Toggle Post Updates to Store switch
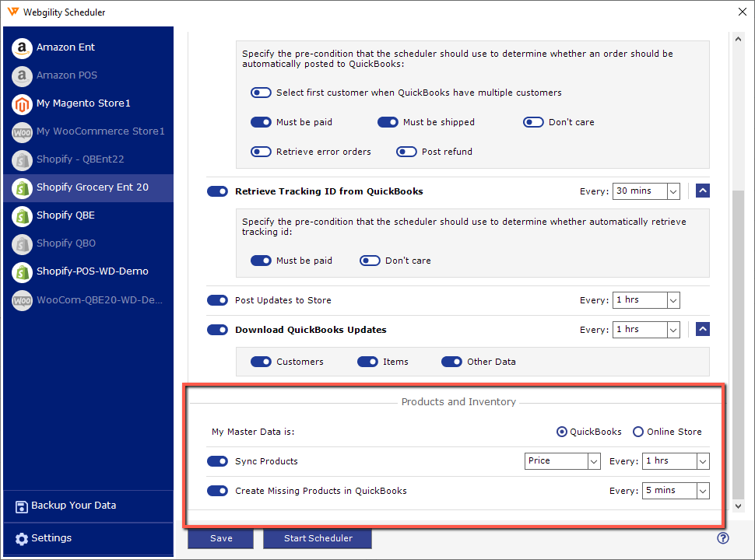The width and height of the screenshot is (755, 560). tap(217, 300)
